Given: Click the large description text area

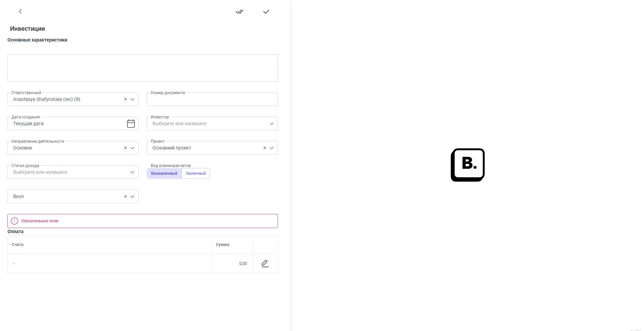Looking at the screenshot, I should click(x=142, y=68).
